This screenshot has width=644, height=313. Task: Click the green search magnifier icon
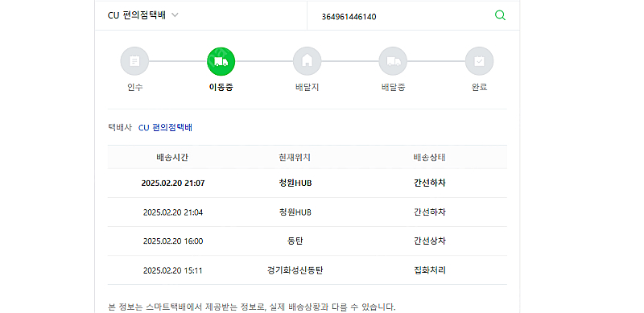click(x=500, y=15)
